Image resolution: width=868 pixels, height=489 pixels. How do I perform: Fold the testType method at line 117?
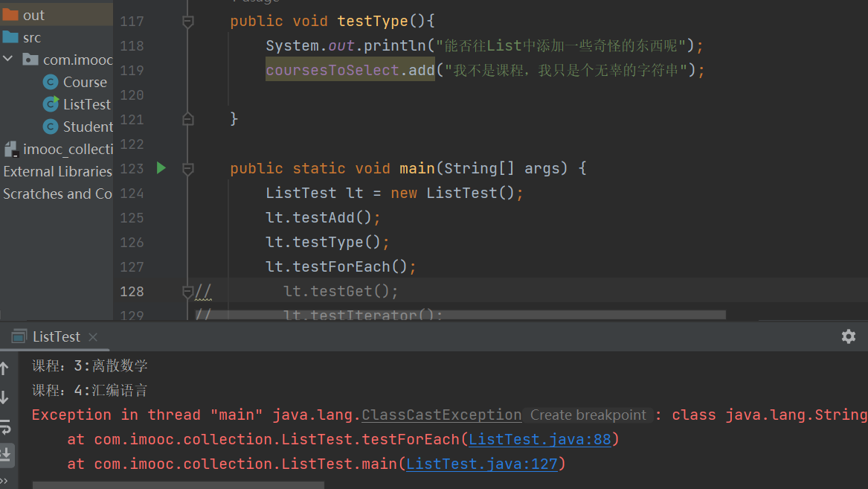point(188,22)
